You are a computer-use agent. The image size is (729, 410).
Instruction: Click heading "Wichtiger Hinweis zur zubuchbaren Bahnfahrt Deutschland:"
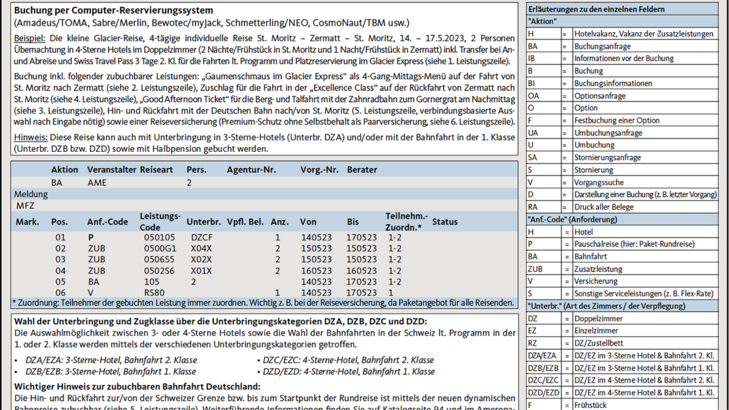point(137,387)
